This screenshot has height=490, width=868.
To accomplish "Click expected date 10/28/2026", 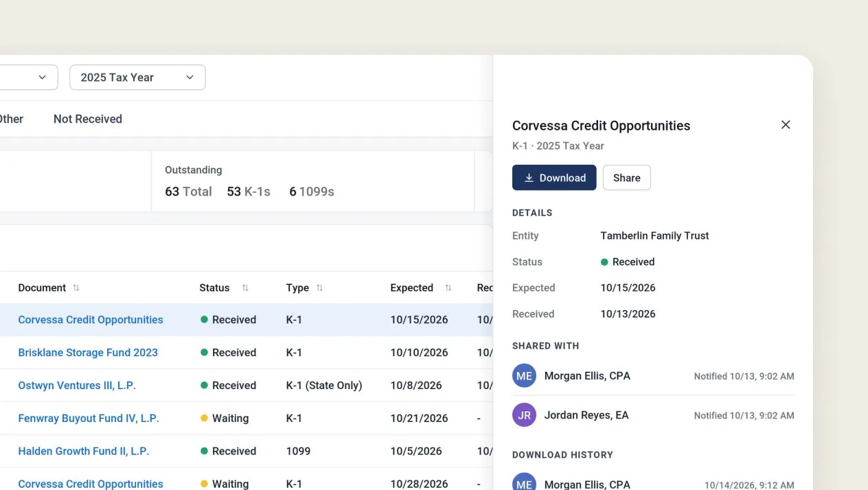I will pyautogui.click(x=419, y=484).
